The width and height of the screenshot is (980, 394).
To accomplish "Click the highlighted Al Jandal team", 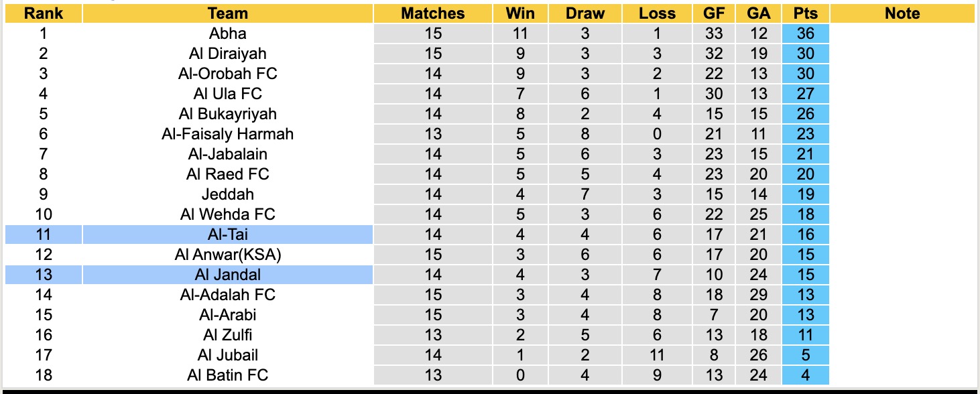I will click(x=227, y=275).
